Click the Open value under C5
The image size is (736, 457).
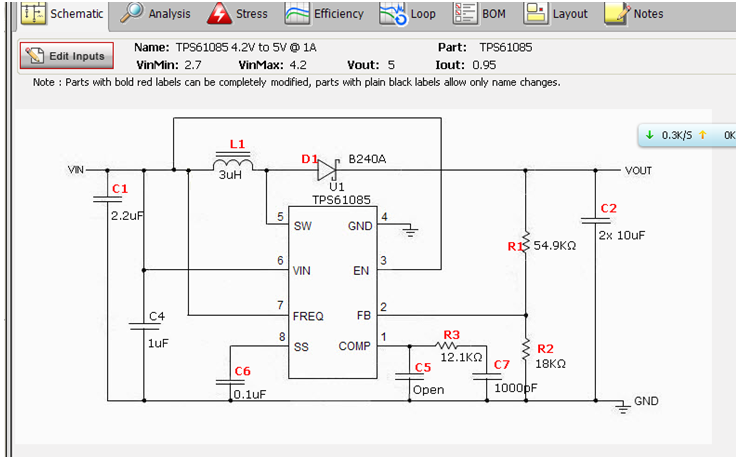click(428, 390)
